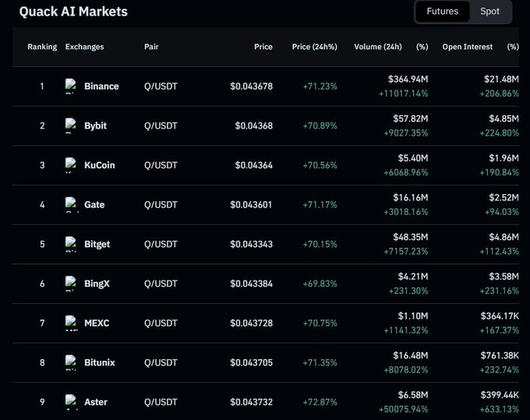Open the KuCoin exchange link
Image resolution: width=530 pixels, height=420 pixels.
tap(100, 165)
